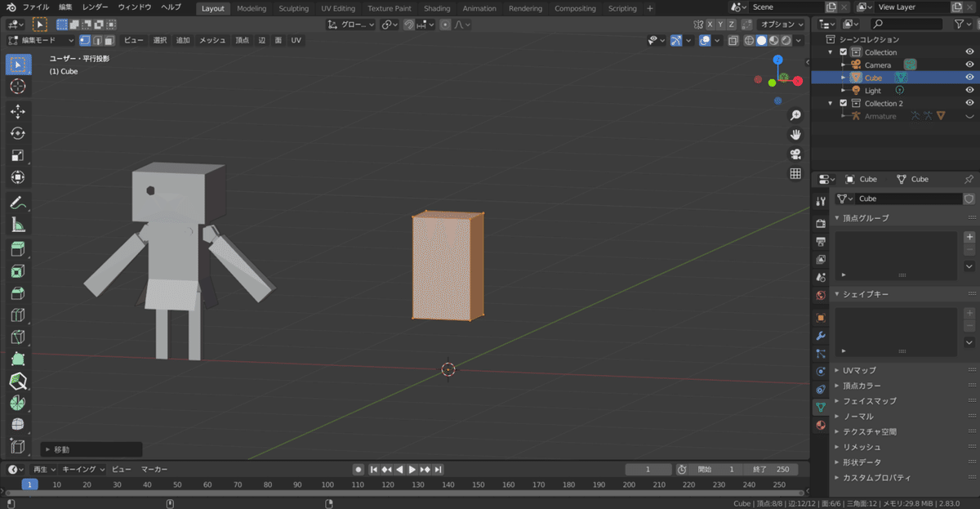
Task: Enable face select mode
Action: tap(109, 40)
